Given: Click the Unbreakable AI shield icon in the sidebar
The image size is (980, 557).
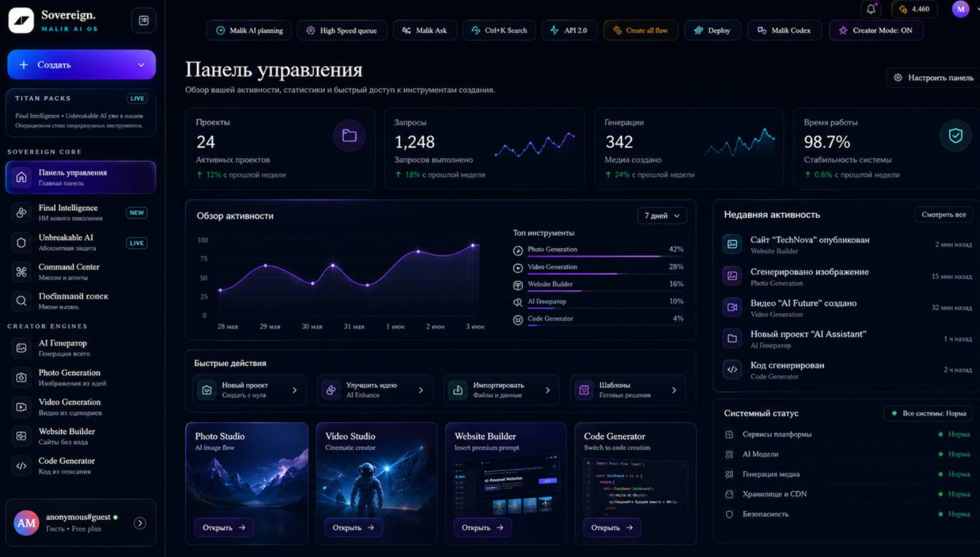Looking at the screenshot, I should (x=21, y=242).
